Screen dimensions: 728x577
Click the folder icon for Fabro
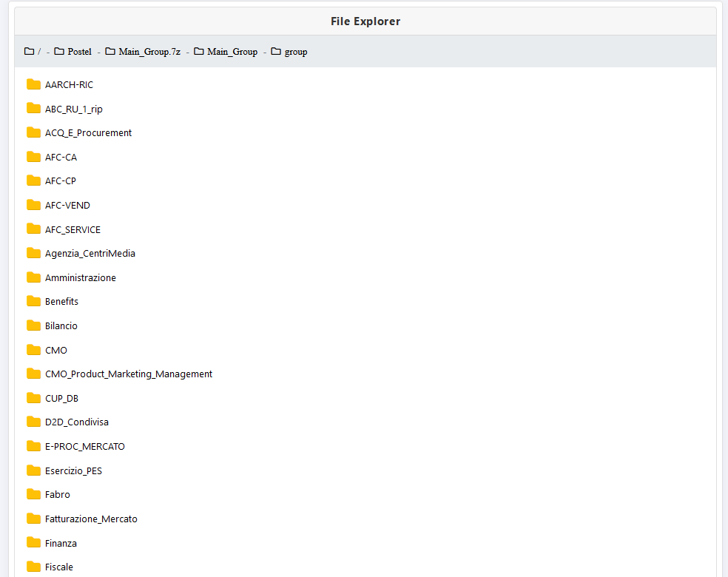click(33, 494)
